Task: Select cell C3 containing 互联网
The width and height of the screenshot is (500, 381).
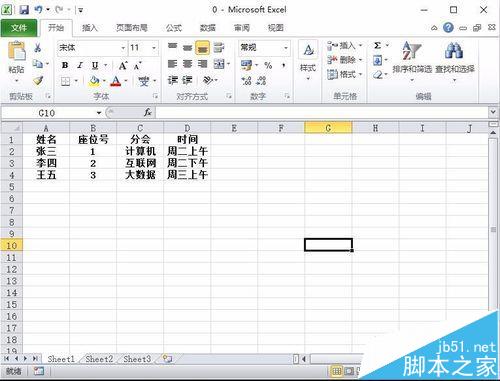Action: 140,163
